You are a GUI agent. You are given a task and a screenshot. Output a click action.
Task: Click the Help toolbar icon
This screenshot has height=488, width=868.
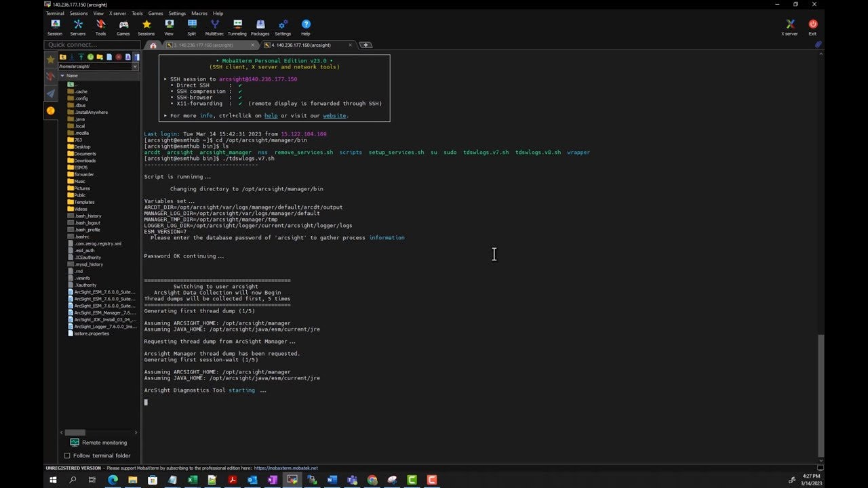coord(306,27)
